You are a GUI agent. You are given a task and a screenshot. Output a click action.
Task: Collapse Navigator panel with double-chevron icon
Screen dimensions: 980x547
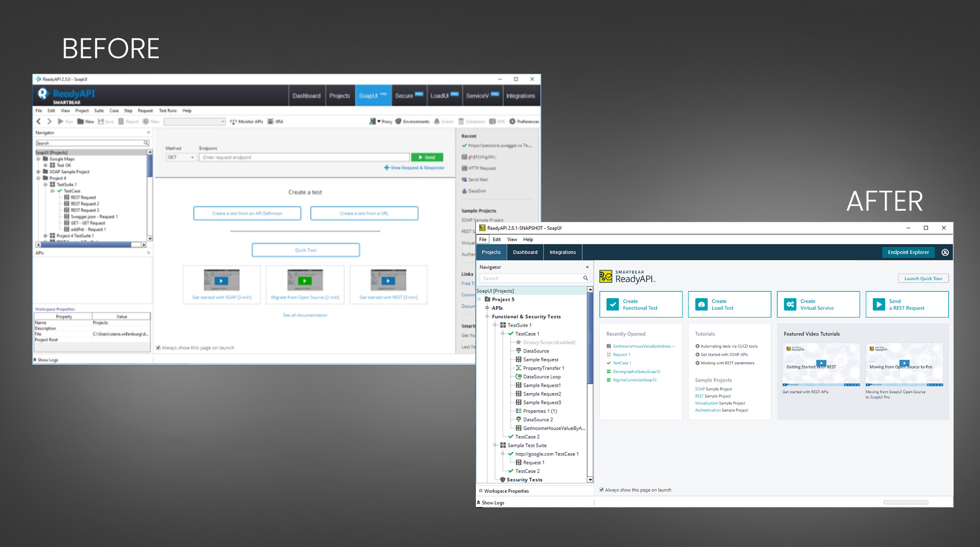click(x=587, y=267)
